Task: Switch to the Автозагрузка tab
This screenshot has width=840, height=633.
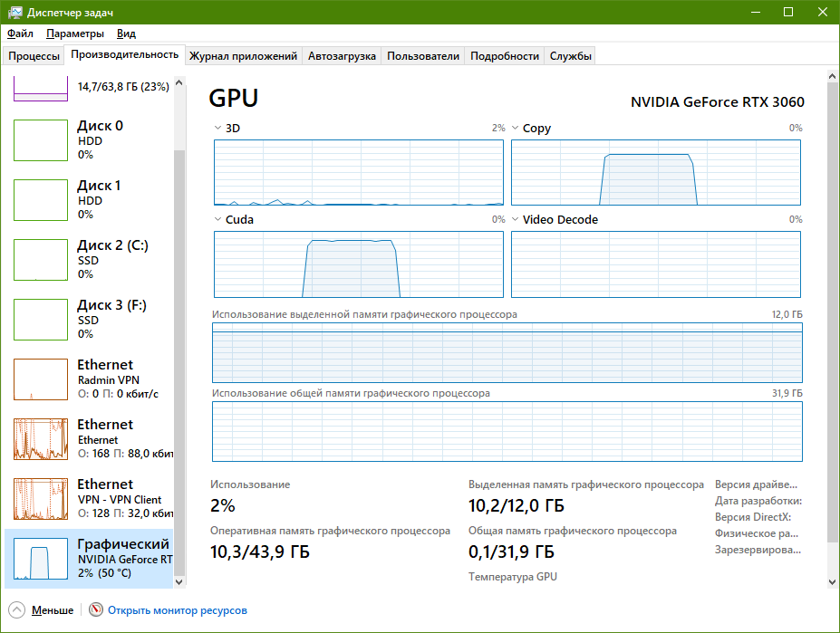Action: pos(342,55)
